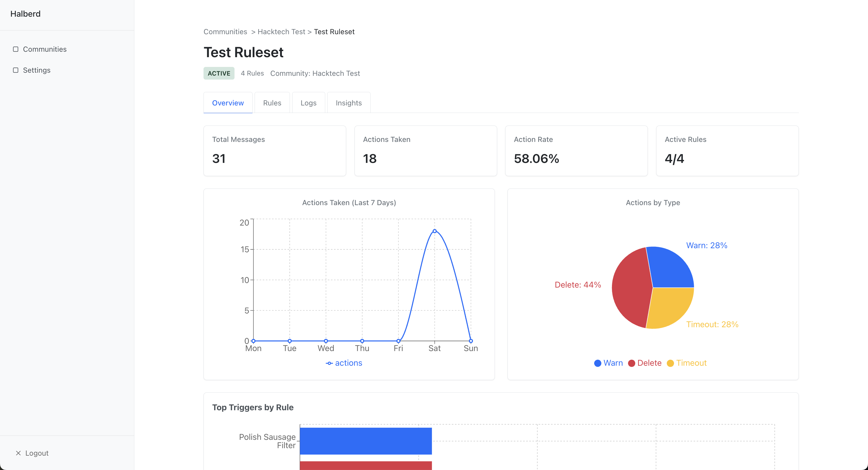This screenshot has height=470, width=868.
Task: Click the Settings sidebar icon
Action: (x=15, y=70)
